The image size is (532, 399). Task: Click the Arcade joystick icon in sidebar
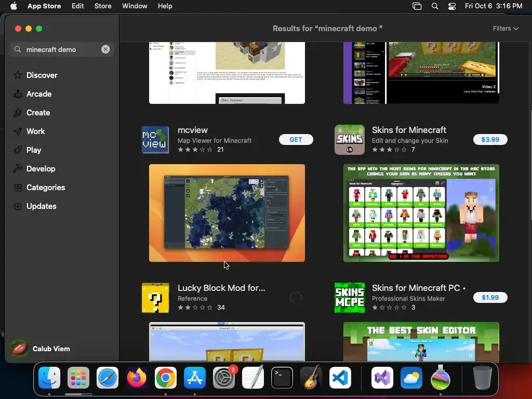pos(18,94)
